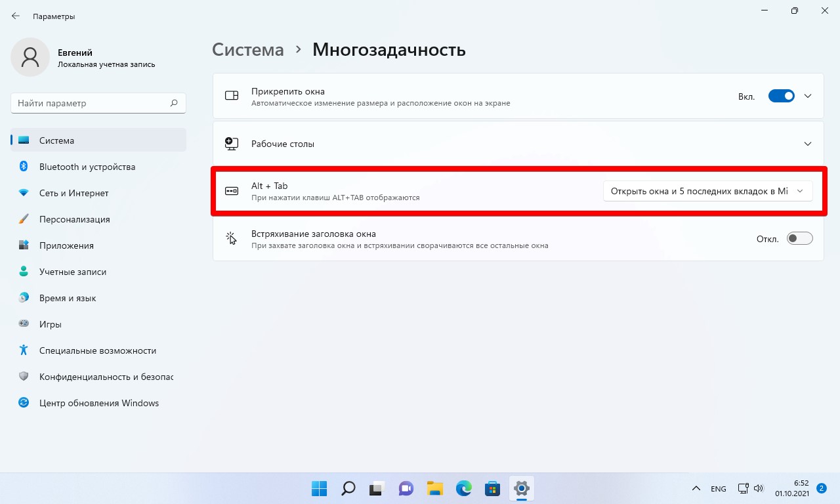This screenshot has height=504, width=840.
Task: Open Конфиденциальность и безопасность section
Action: pyautogui.click(x=98, y=377)
